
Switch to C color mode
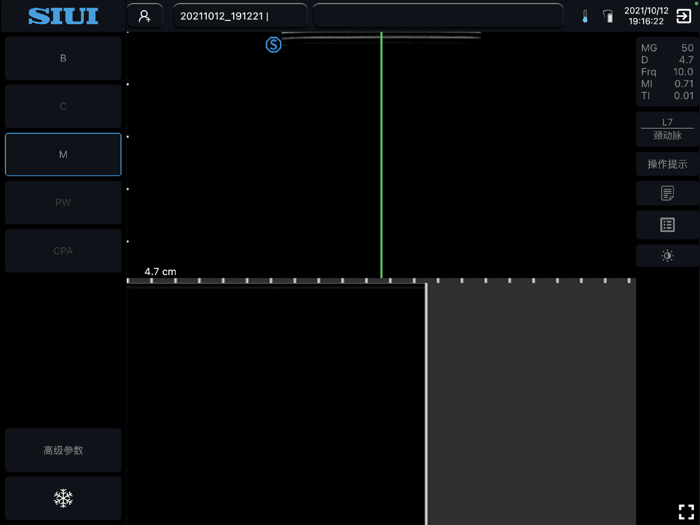pyautogui.click(x=63, y=106)
